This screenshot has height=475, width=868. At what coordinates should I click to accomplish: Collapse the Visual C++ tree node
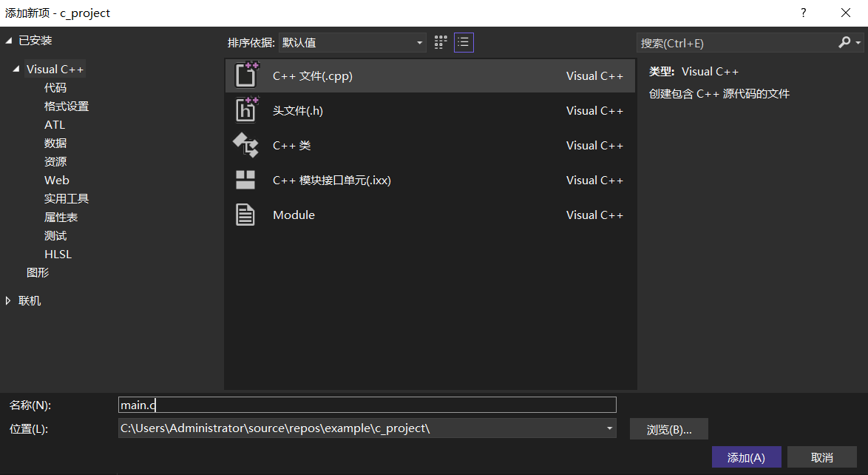[16, 69]
